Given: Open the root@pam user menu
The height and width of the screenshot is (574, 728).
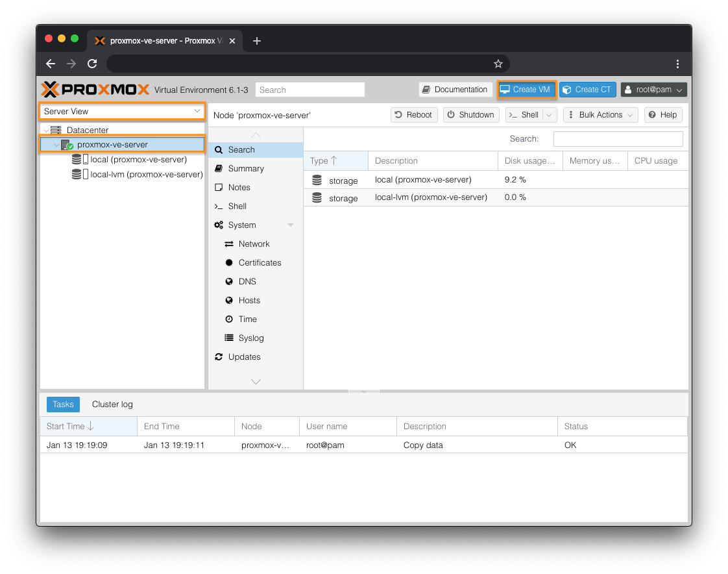Looking at the screenshot, I should pyautogui.click(x=654, y=90).
